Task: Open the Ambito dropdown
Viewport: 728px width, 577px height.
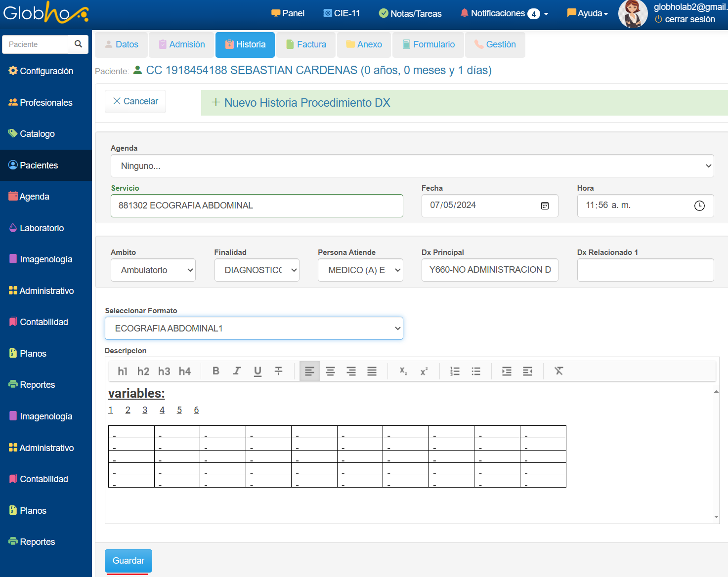Action: (153, 270)
